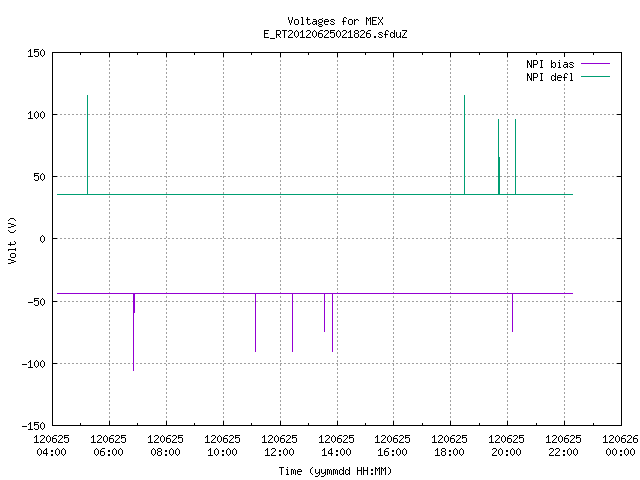Click the 10:00 x-axis time label
This screenshot has width=640, height=480.
click(x=222, y=452)
